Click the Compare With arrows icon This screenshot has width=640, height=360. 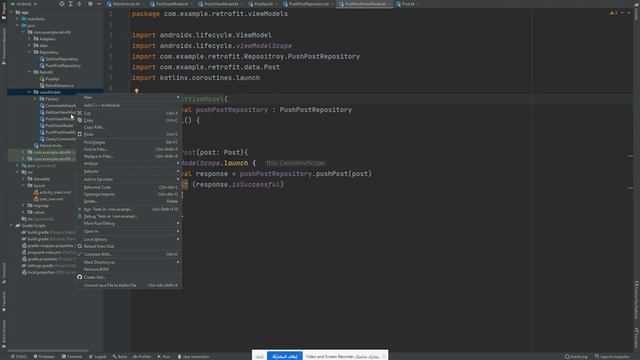(80, 254)
